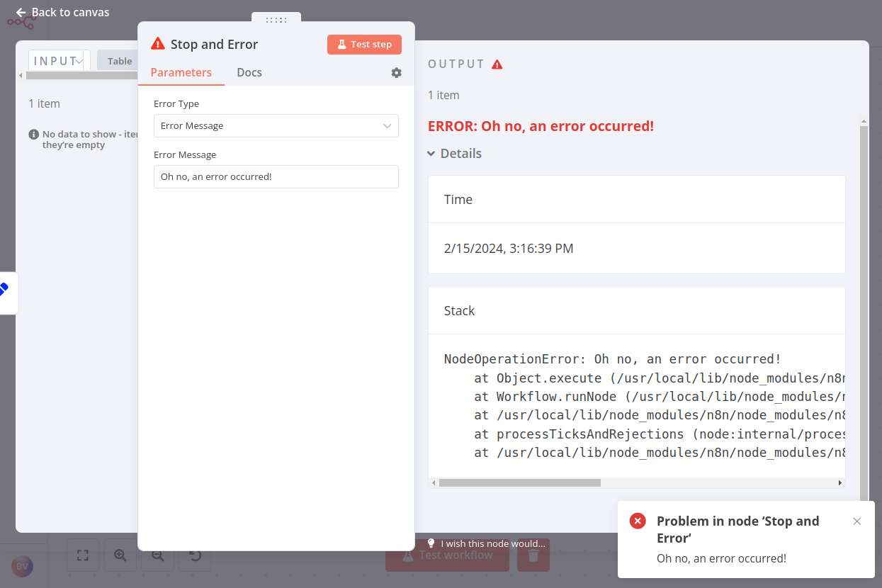Viewport: 882px width, 588px height.
Task: Click the lightbulb feedback tip icon
Action: (x=431, y=543)
